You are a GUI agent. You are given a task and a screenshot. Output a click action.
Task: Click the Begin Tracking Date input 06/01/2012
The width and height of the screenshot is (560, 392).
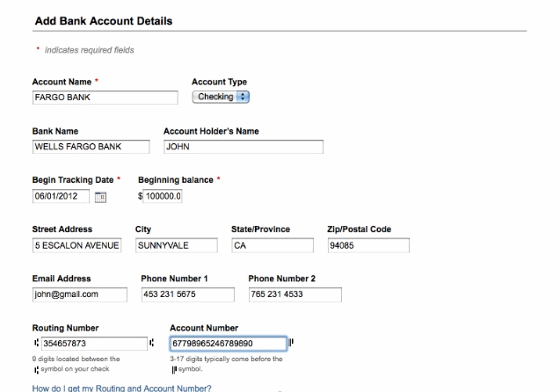click(61, 196)
